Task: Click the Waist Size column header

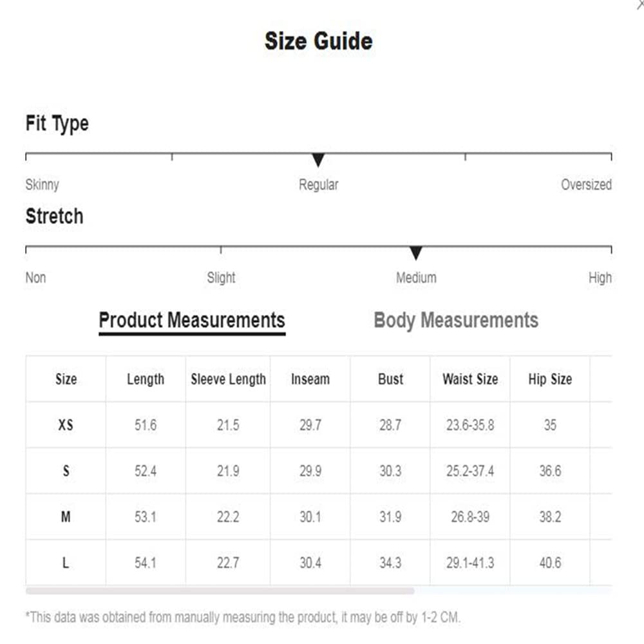Action: [x=470, y=379]
